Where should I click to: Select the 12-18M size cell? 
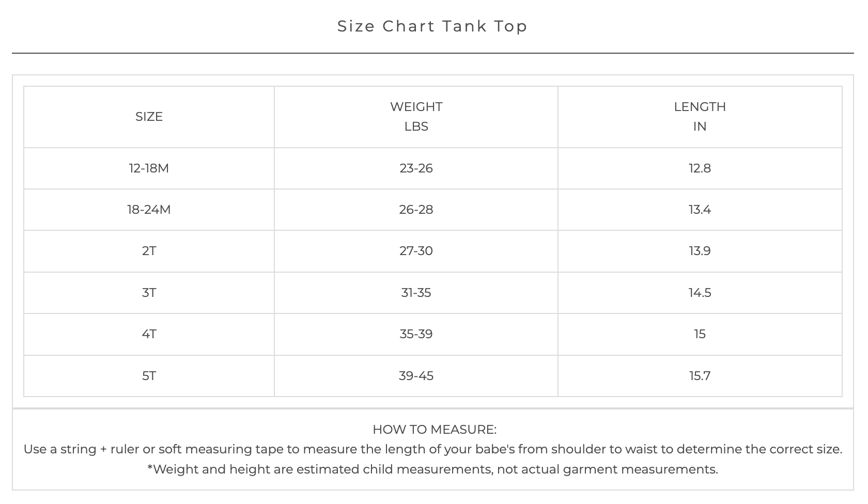pyautogui.click(x=149, y=168)
